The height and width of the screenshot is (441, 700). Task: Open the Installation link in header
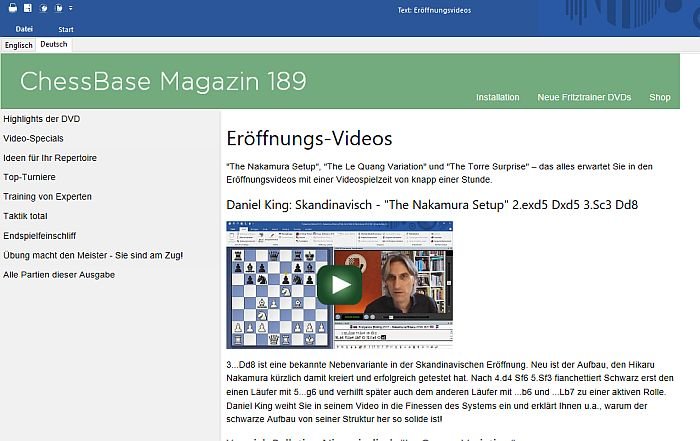(x=497, y=97)
